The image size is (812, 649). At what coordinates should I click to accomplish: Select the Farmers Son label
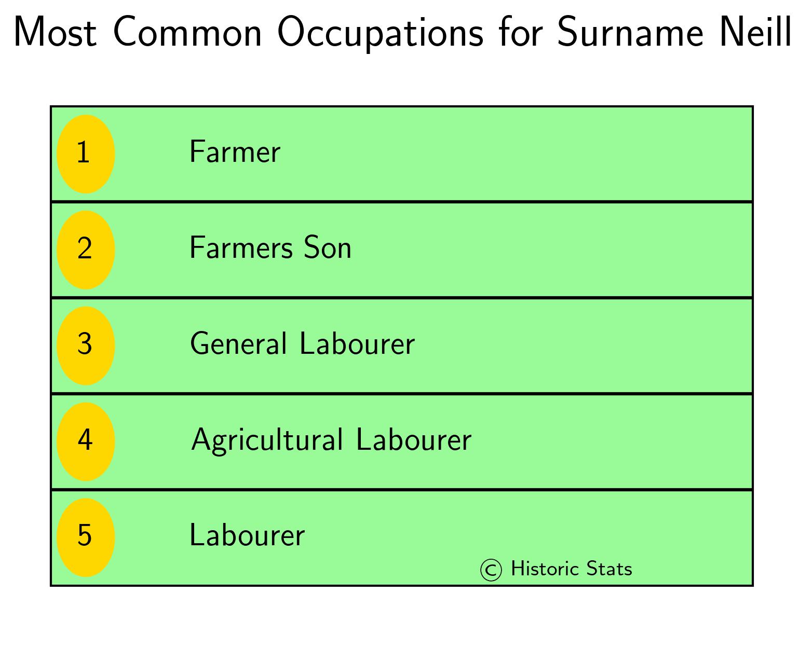click(x=270, y=247)
